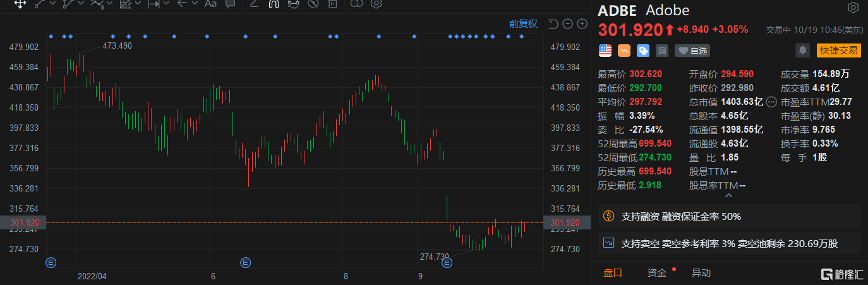Click ellipsis icon next to 总市值
This screenshot has width=868, height=285.
click(x=771, y=102)
